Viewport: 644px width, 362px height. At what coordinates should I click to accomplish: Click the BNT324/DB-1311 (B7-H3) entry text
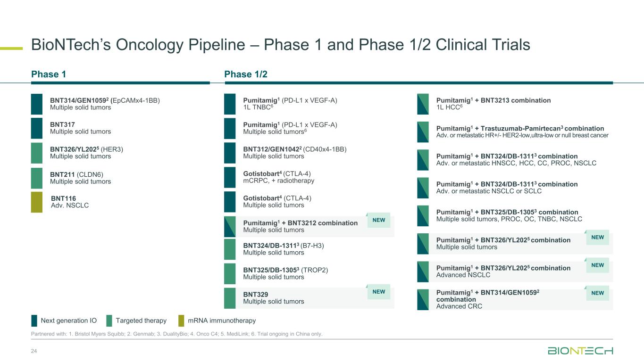click(x=283, y=249)
